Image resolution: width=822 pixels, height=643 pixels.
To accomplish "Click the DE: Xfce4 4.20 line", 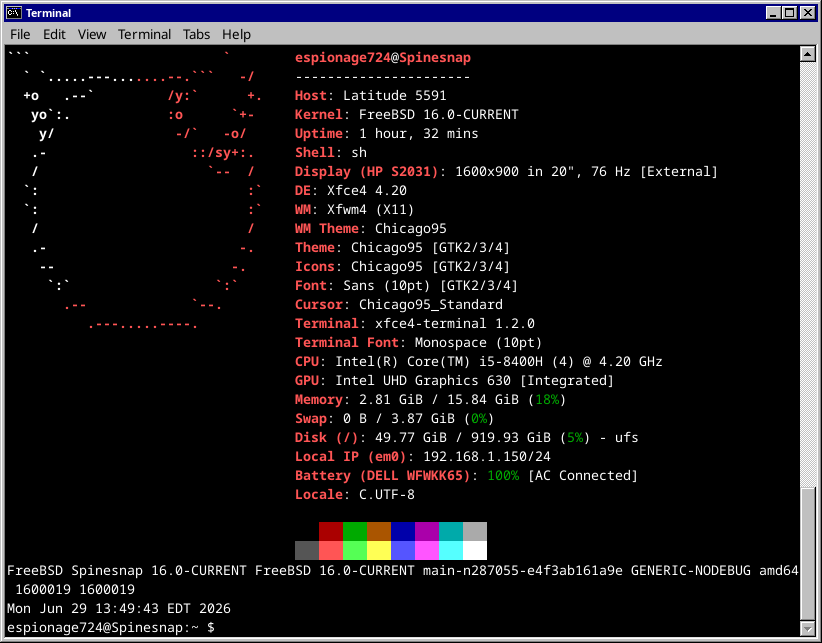I will click(x=351, y=190).
